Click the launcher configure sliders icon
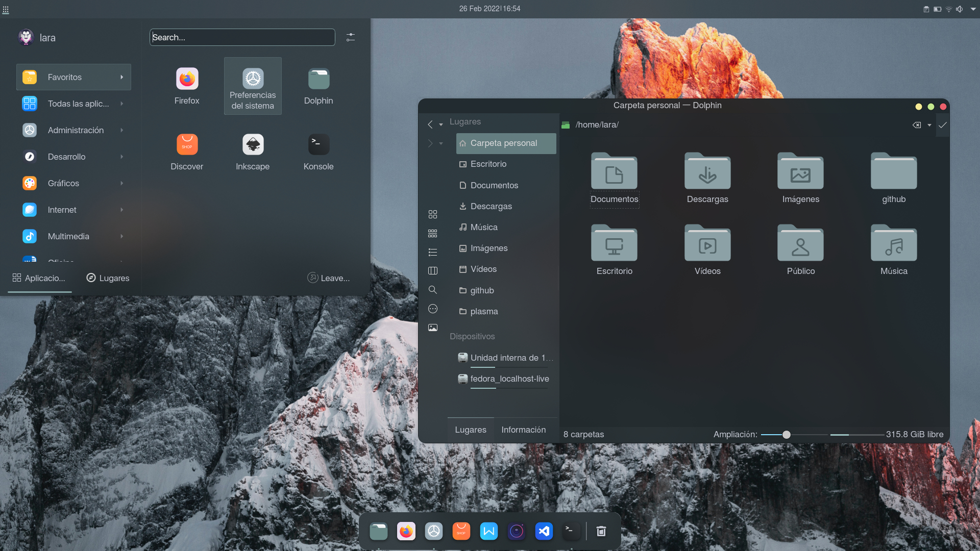 [351, 37]
